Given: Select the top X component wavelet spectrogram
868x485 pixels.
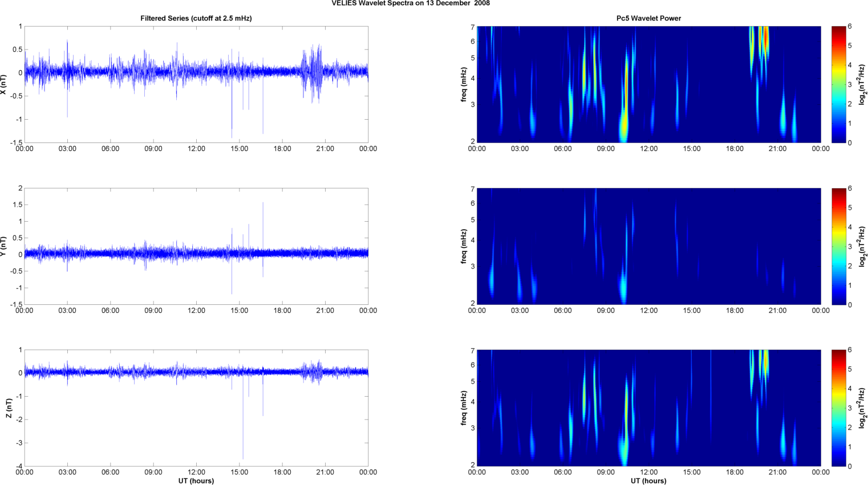Looking at the screenshot, I should 648,84.
